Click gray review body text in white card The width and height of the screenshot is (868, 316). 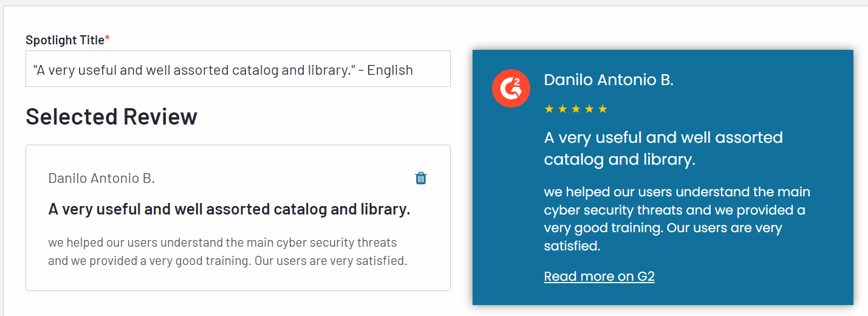click(228, 252)
